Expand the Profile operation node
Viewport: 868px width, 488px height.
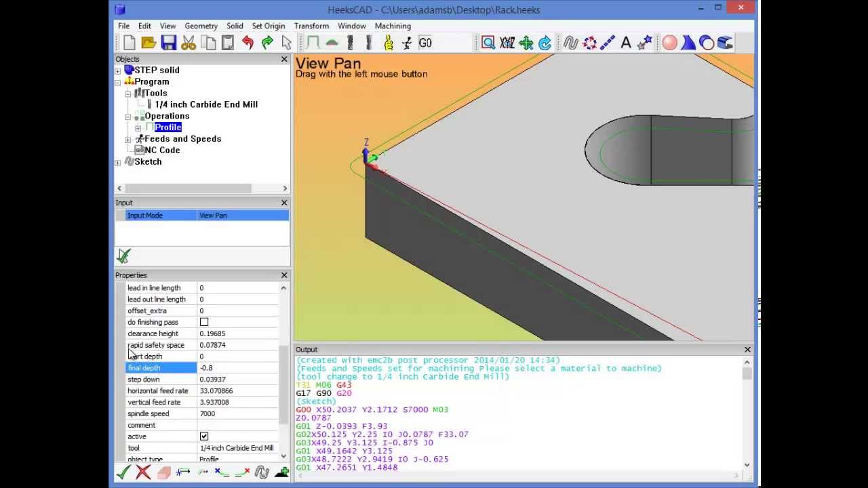click(138, 128)
